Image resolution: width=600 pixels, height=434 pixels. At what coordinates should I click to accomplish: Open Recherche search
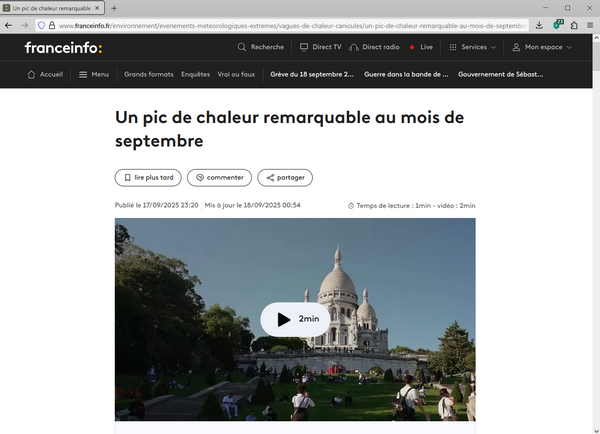(x=261, y=47)
